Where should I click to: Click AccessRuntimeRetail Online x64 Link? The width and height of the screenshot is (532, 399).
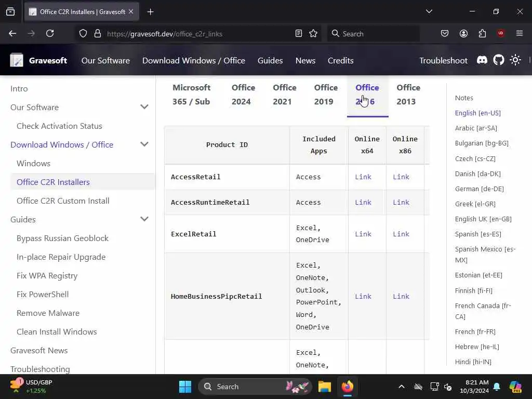click(363, 202)
